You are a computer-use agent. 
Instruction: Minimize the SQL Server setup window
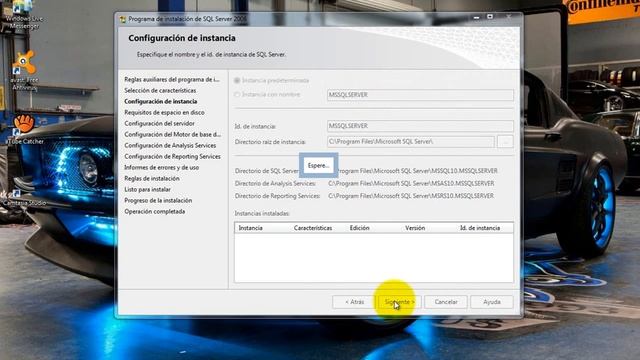(x=476, y=17)
